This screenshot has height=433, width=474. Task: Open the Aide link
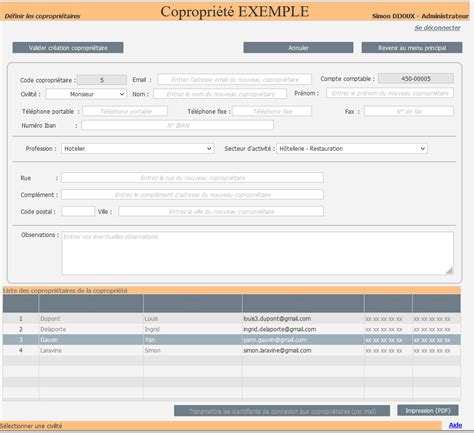[455, 425]
